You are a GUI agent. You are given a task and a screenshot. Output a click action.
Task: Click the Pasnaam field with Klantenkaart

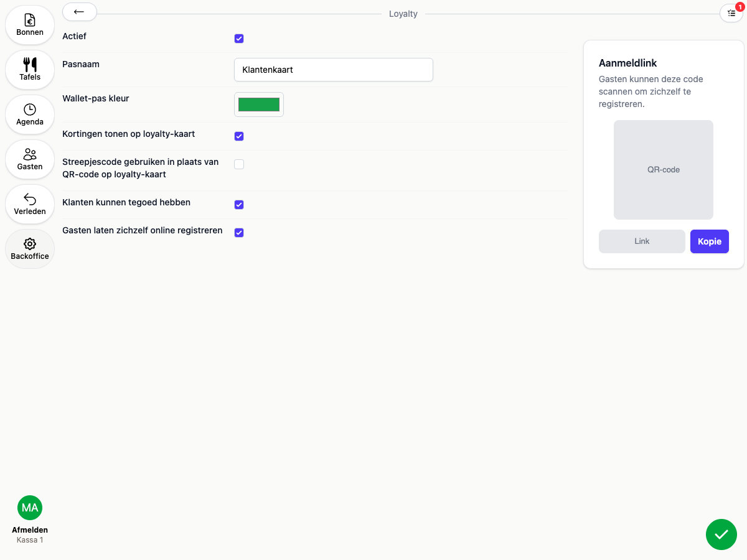(334, 70)
